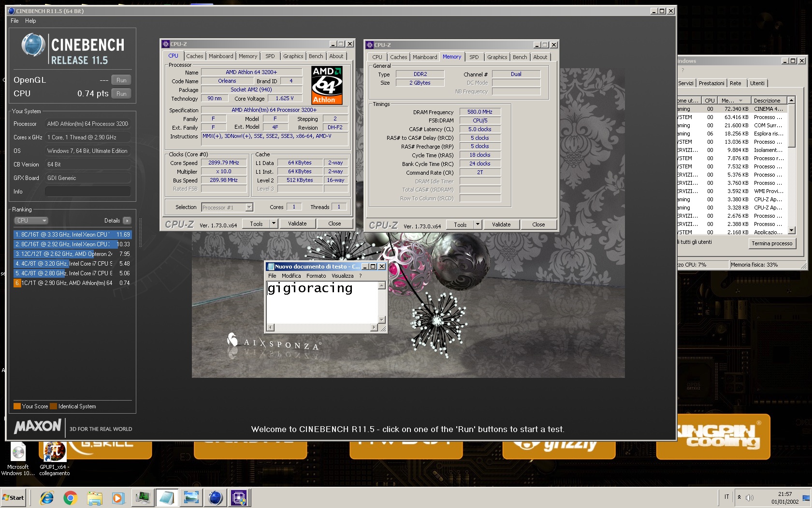The height and width of the screenshot is (508, 812).
Task: Open the Formato menu in Notepad
Action: click(x=316, y=276)
